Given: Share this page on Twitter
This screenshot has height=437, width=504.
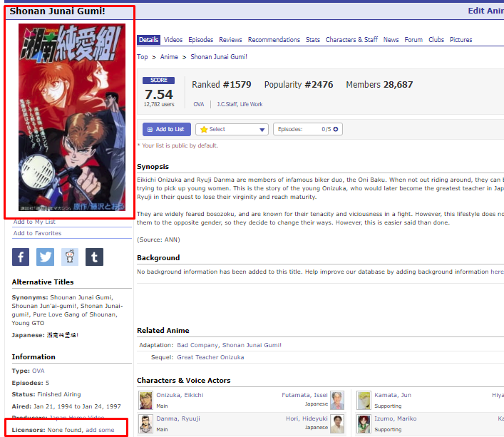Looking at the screenshot, I should [46, 257].
